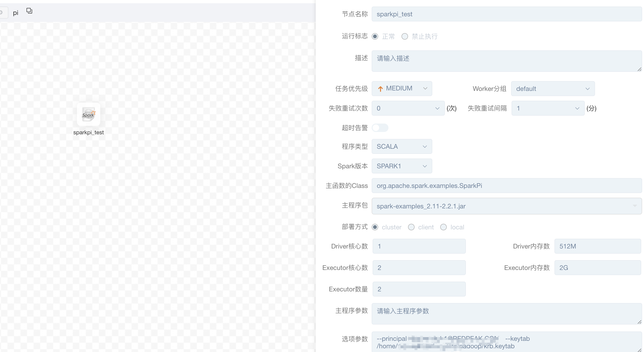Screen dimensions: 644x352
Task: Select the 禁止执行 run flag radio
Action: (405, 36)
